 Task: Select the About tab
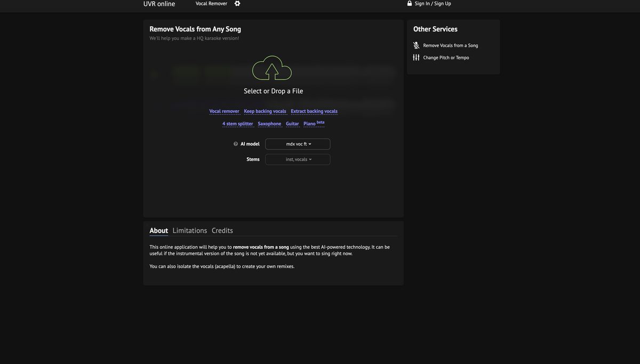158,231
